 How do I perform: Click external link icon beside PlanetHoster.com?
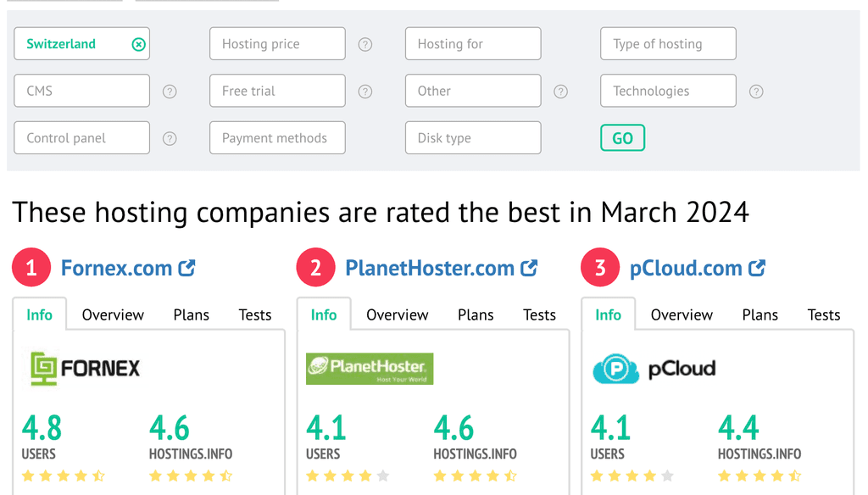(529, 269)
